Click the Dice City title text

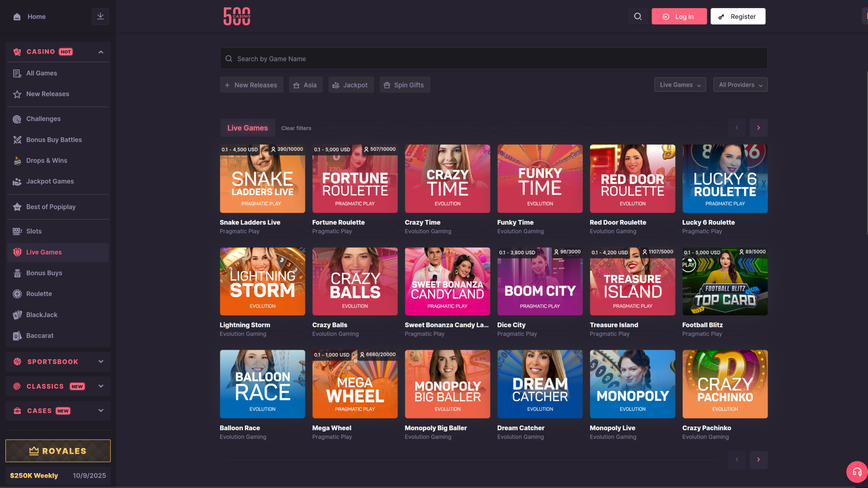[x=511, y=325]
